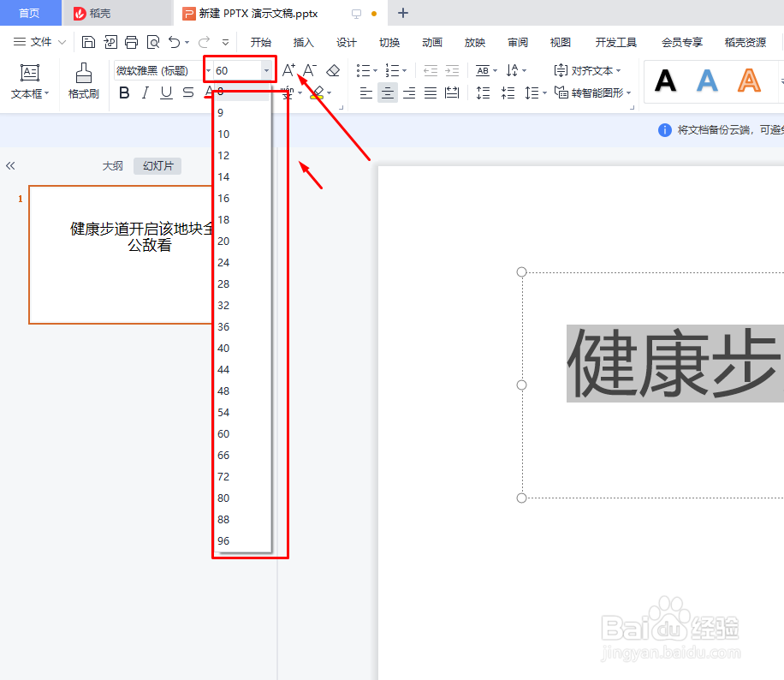Toggle Strikethrough formatting
This screenshot has width=784, height=680.
point(188,92)
